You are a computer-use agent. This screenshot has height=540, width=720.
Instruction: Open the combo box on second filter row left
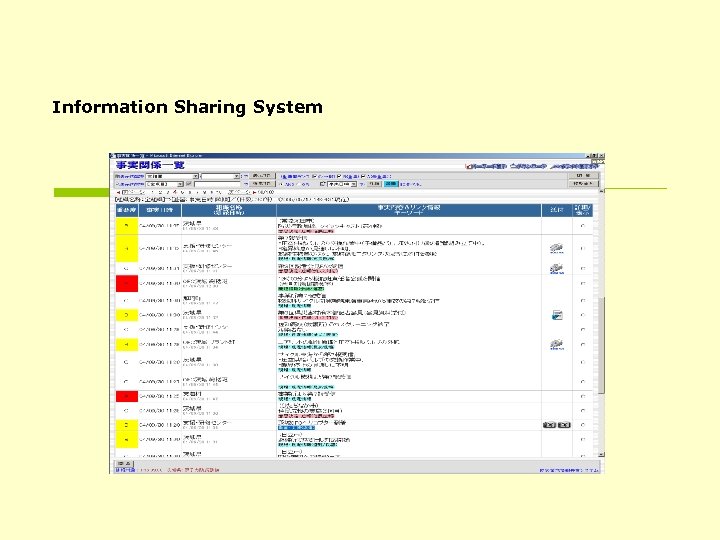coord(164,184)
